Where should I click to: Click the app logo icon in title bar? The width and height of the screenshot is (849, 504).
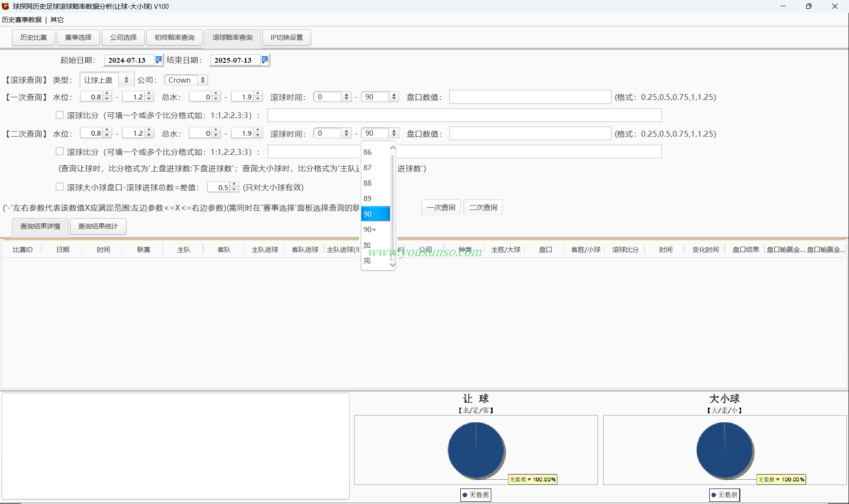[5, 6]
